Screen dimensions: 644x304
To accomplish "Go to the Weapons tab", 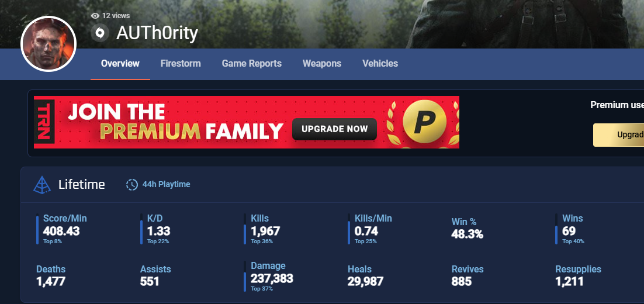I will click(322, 63).
